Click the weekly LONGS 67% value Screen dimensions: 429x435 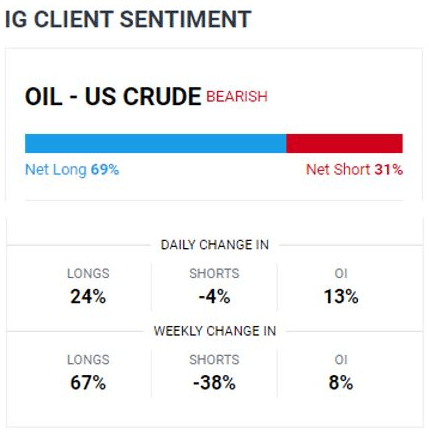(x=88, y=382)
